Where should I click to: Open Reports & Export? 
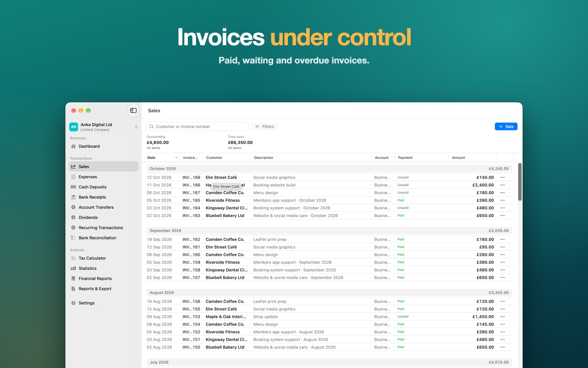click(103, 289)
